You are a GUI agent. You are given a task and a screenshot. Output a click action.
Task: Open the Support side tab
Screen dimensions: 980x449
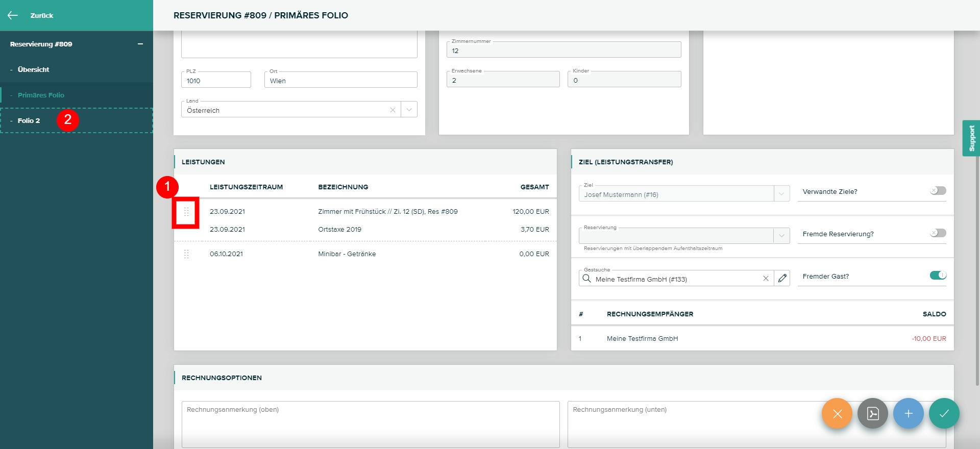pos(971,138)
